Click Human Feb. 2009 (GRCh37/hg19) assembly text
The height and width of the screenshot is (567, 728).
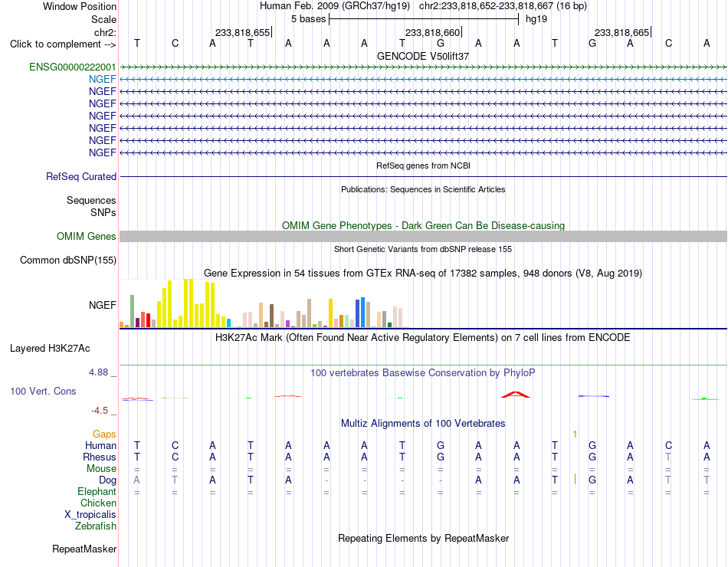[x=335, y=6]
